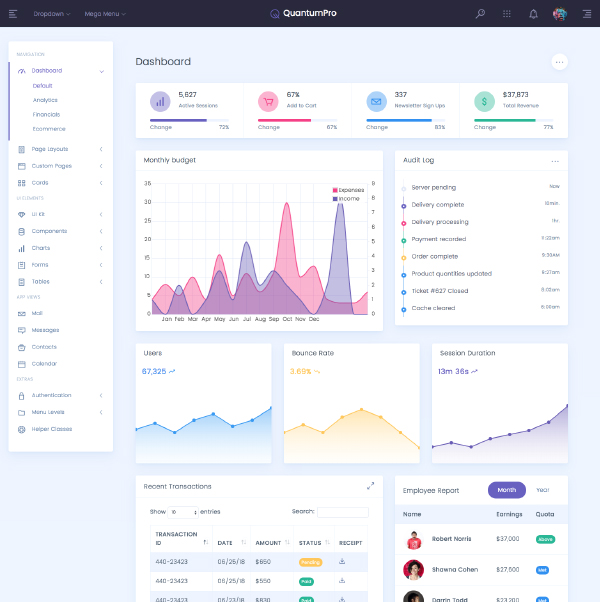This screenshot has width=600, height=602.
Task: Expand the UI Kit chevron
Action: tap(101, 214)
